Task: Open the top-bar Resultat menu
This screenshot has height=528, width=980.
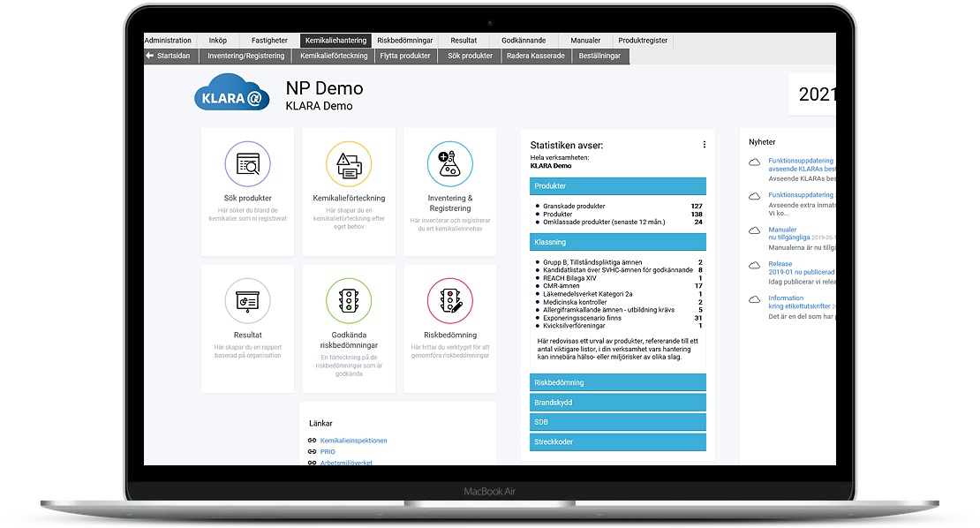Action: pyautogui.click(x=464, y=41)
